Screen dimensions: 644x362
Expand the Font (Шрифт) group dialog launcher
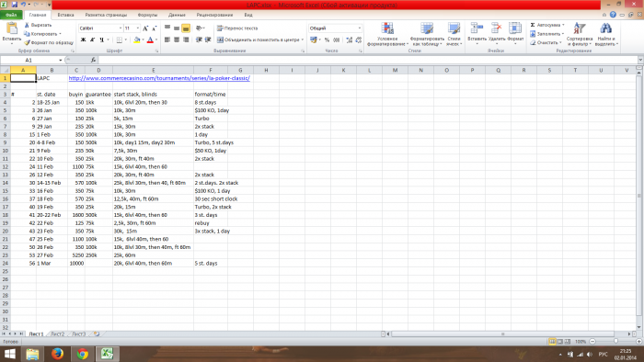click(x=157, y=51)
